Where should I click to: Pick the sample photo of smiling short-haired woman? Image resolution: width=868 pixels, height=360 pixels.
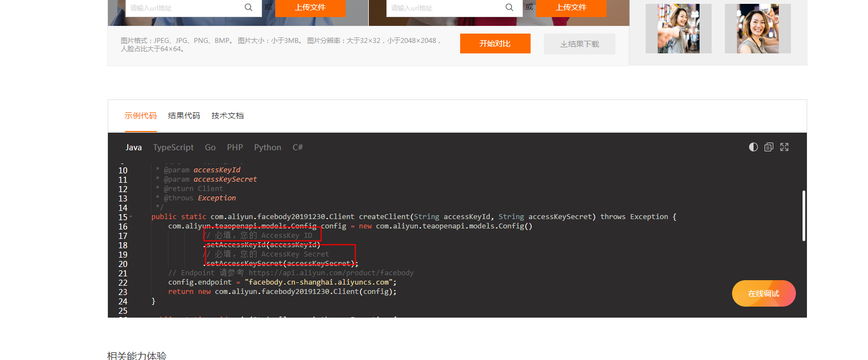point(758,29)
